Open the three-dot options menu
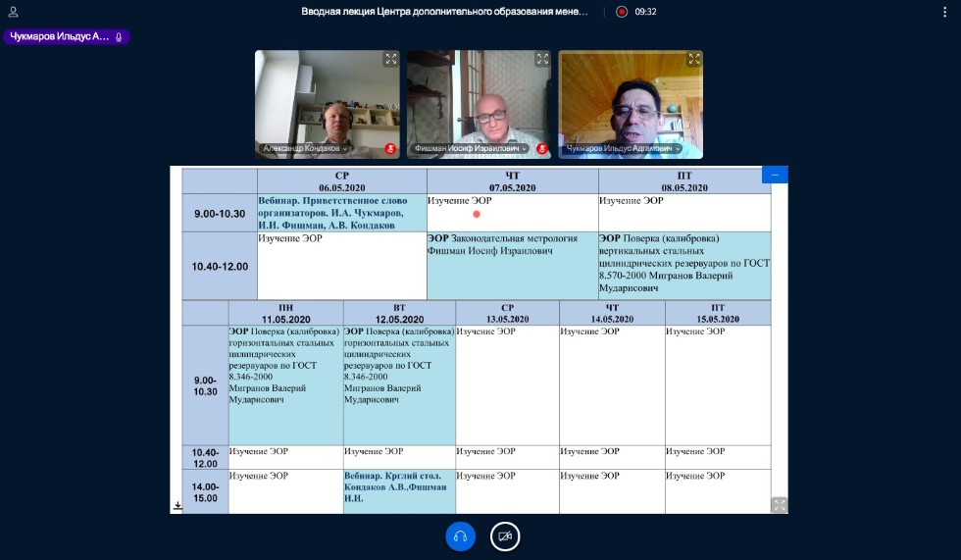The image size is (961, 560). point(946,12)
